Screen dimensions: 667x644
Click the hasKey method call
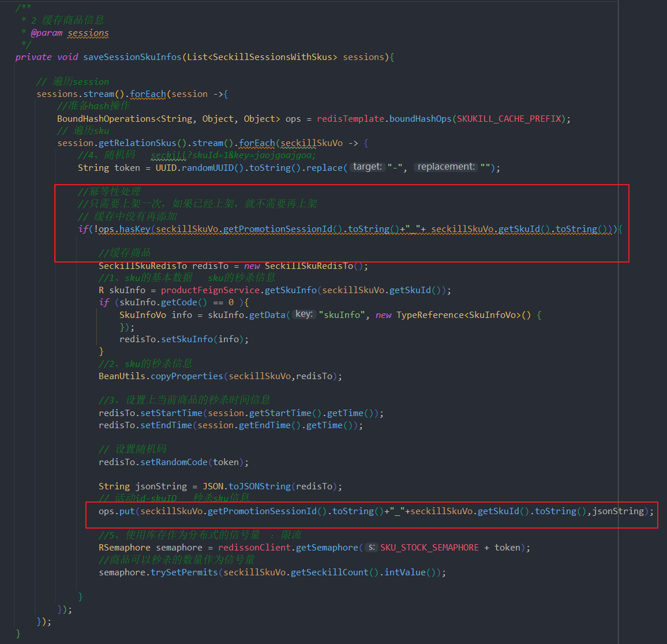[135, 229]
